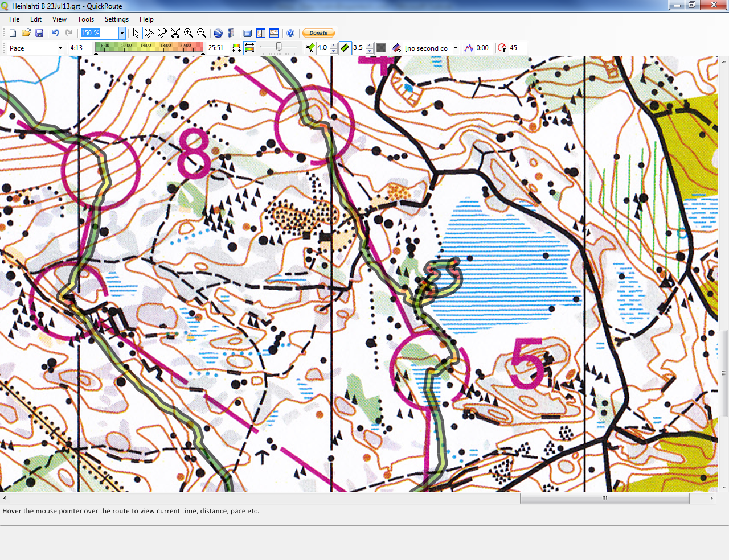Viewport: 729px width, 560px height.
Task: Click the route transparency slider
Action: tap(279, 47)
